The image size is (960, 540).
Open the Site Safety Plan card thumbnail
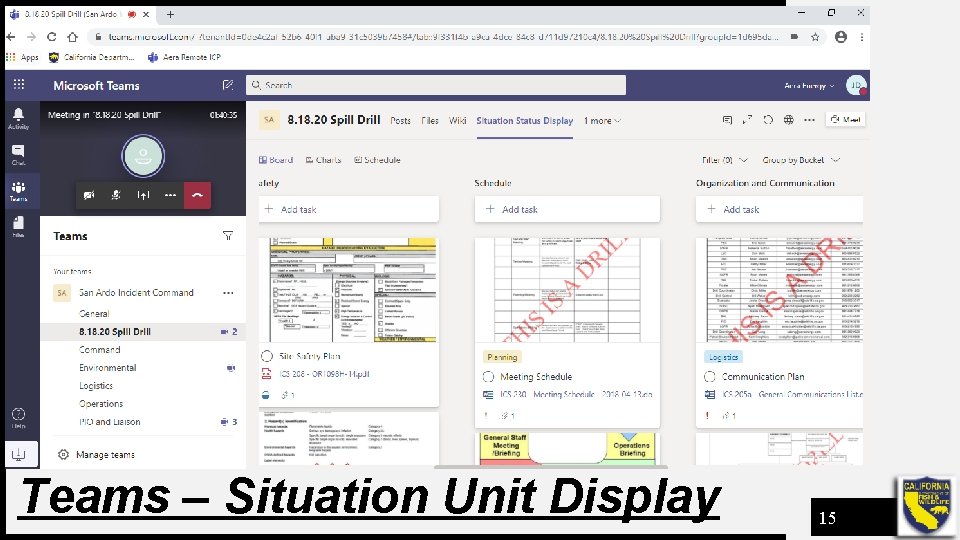click(x=348, y=290)
